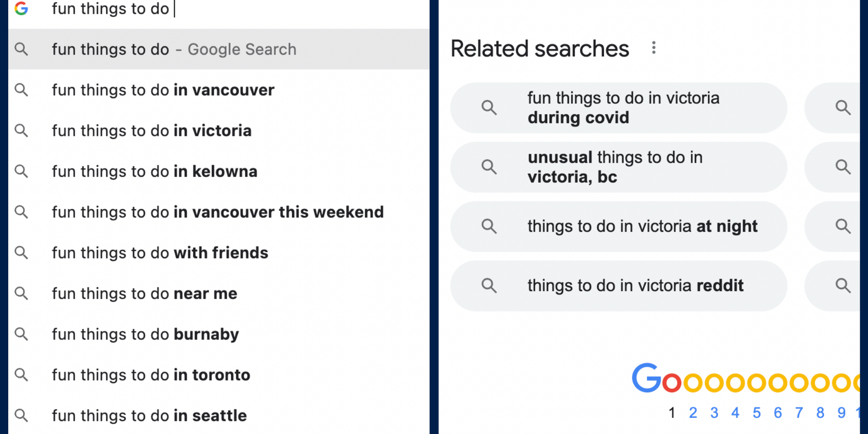Viewport: 868px width, 434px height.
Task: Click the right-edge search icon next to "unusual things to do in victoria, bc"
Action: pos(842,167)
